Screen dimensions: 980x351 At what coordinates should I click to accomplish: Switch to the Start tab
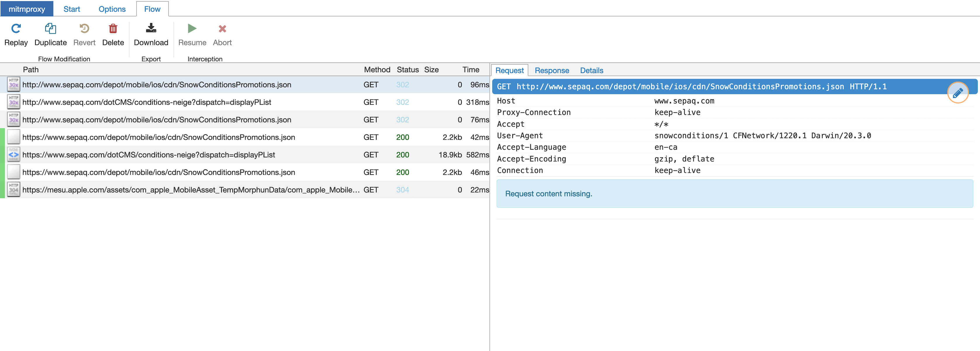coord(72,9)
